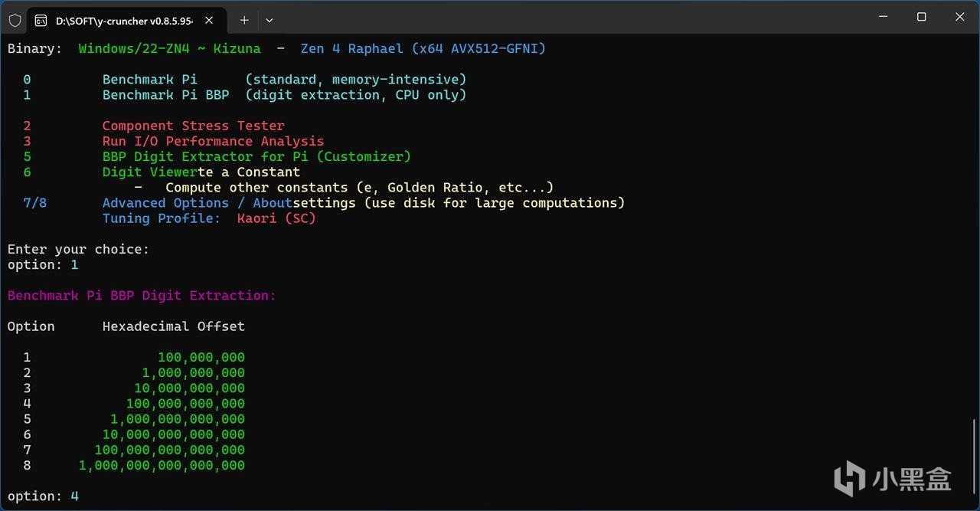Click the 1,000,000,000 offset value

194,372
